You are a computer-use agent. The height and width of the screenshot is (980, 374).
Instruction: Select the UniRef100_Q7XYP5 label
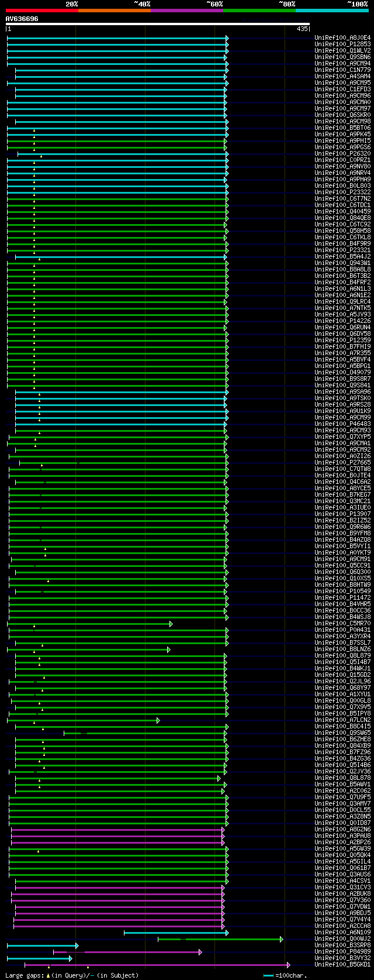pyautogui.click(x=342, y=436)
